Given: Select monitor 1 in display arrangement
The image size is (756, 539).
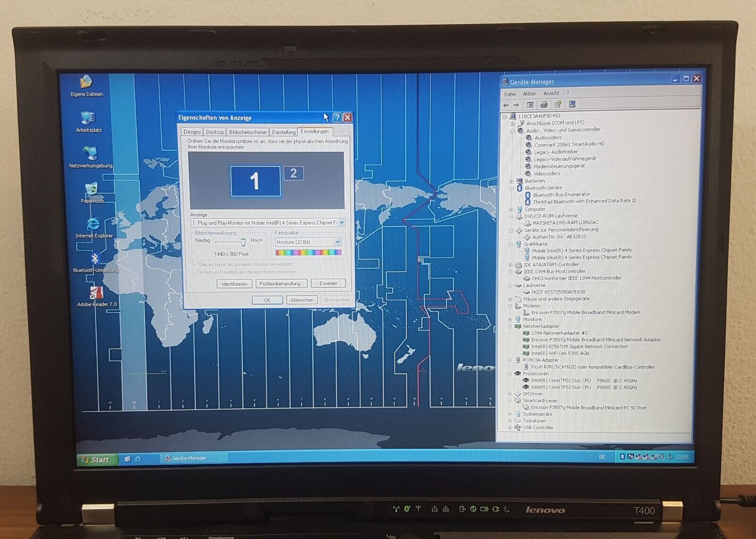Looking at the screenshot, I should [255, 180].
